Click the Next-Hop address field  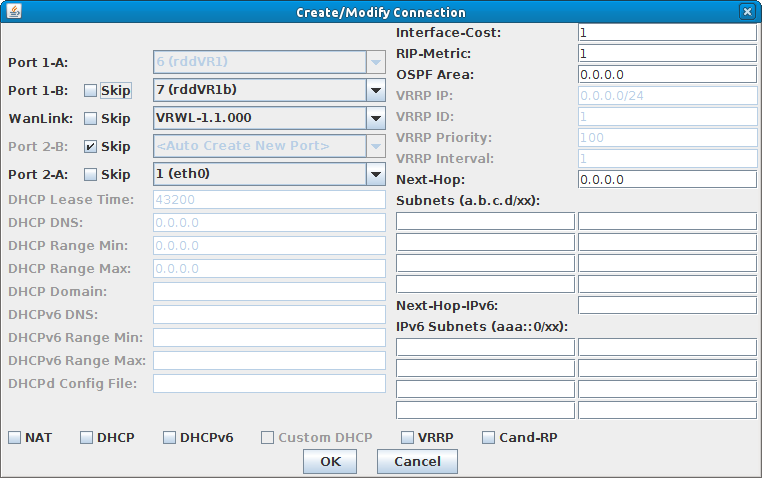point(667,179)
